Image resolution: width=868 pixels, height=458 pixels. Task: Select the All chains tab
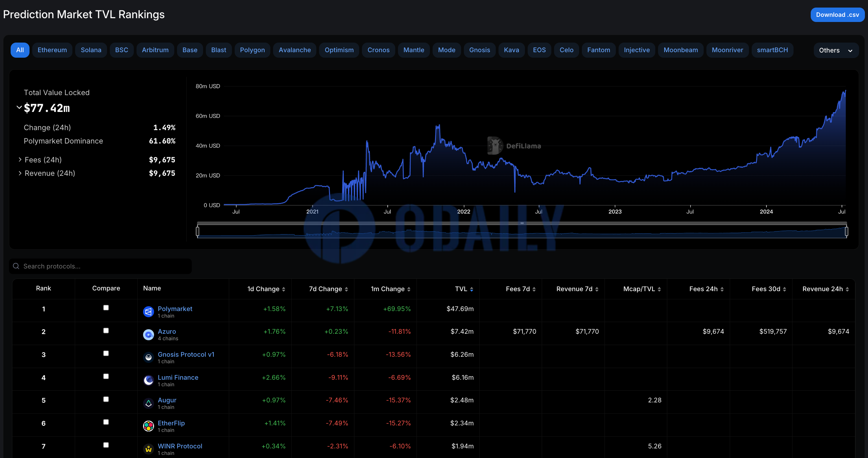pos(20,50)
